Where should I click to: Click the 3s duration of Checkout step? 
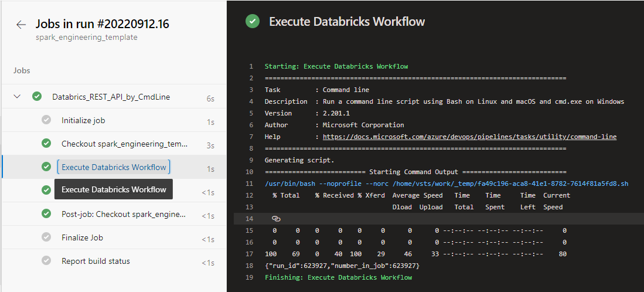click(x=210, y=145)
